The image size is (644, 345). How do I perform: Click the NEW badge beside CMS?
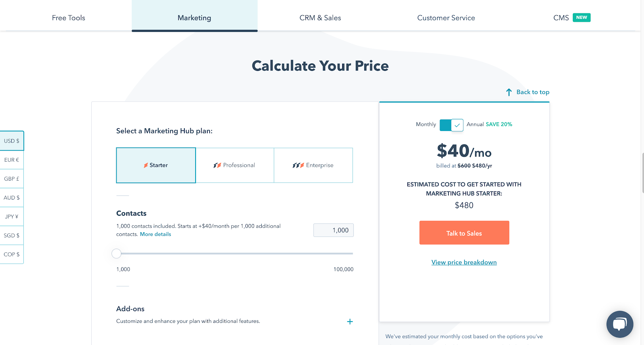[582, 17]
